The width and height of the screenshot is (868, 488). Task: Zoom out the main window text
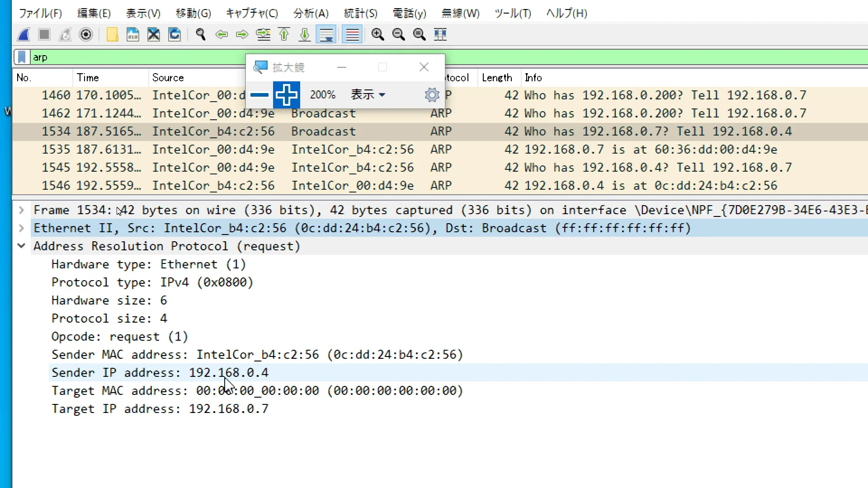point(398,34)
